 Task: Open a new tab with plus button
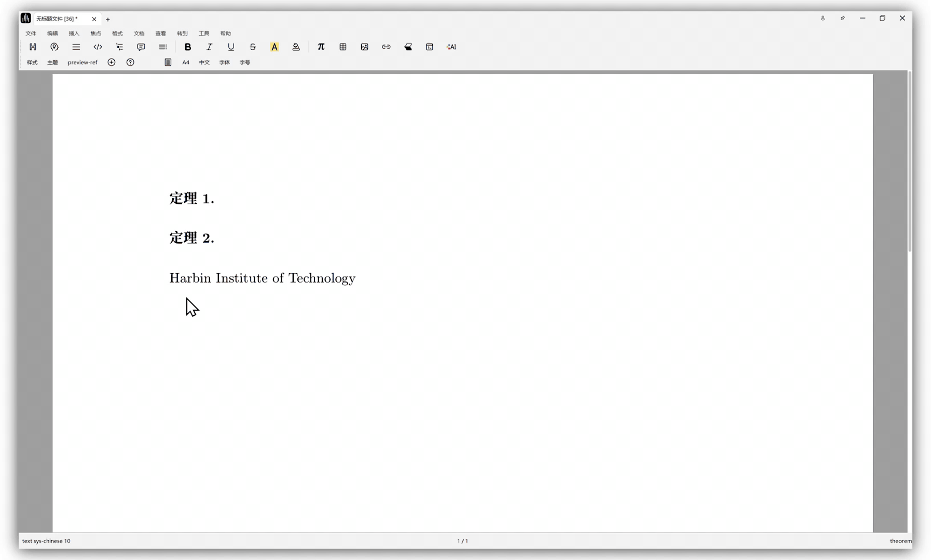[108, 19]
